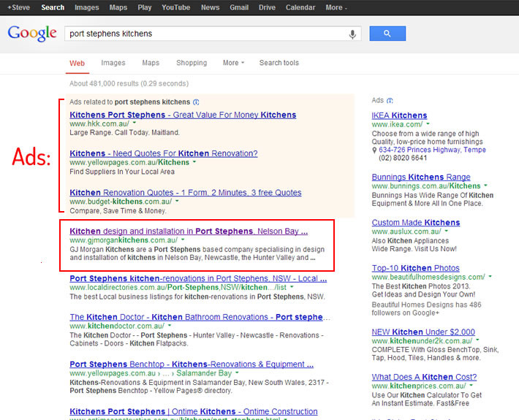Open 'The Kitchen Doctor' result link
Screen dimensions: 519x420
point(200,317)
